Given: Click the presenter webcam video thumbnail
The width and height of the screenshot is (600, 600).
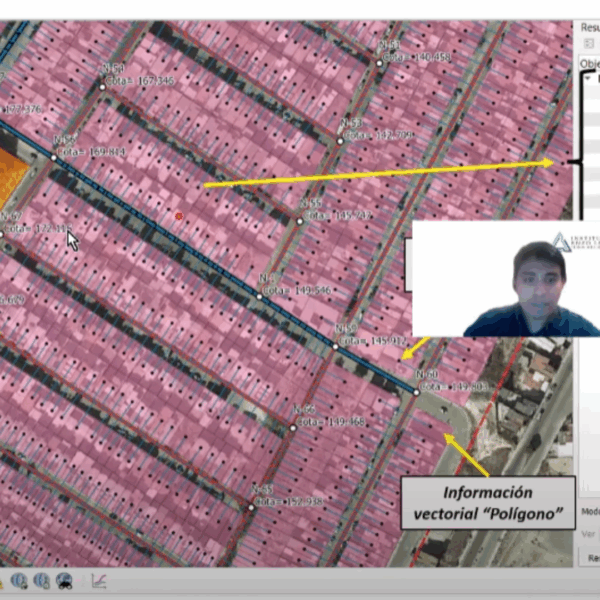Looking at the screenshot, I should (505, 278).
